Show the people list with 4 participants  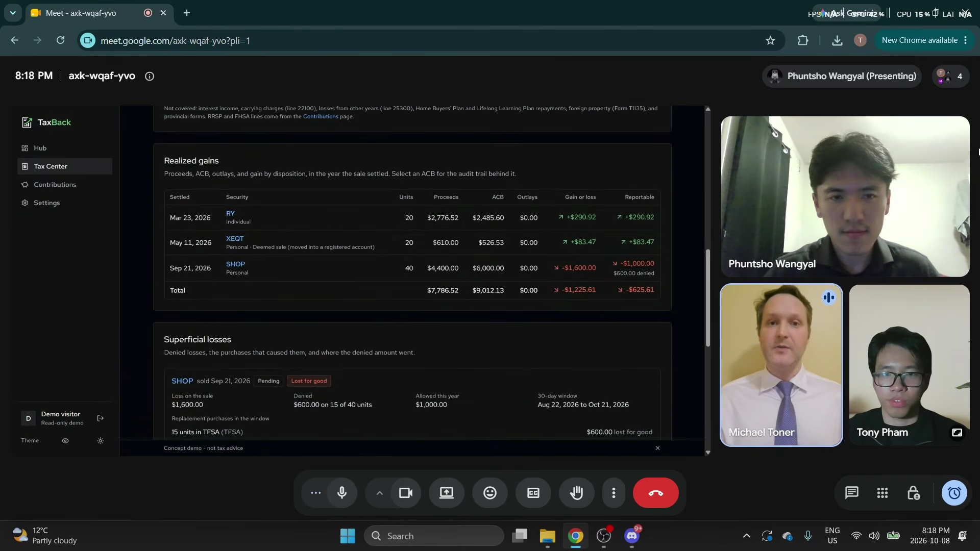950,76
